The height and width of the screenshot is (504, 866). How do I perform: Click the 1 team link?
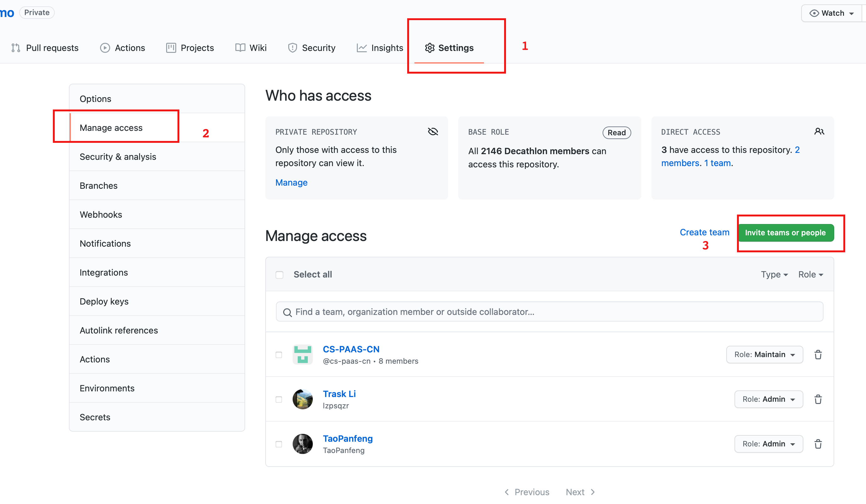pos(717,163)
